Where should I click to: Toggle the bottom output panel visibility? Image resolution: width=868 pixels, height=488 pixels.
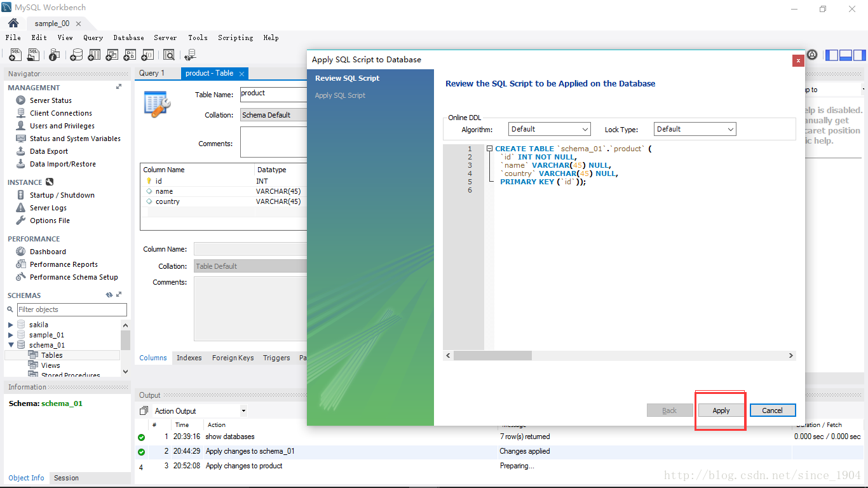[845, 55]
